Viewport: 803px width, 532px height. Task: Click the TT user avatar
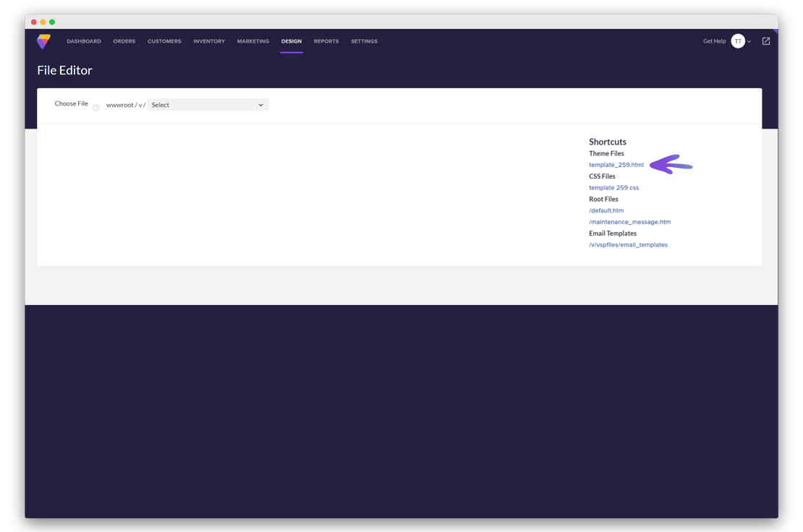tap(738, 41)
